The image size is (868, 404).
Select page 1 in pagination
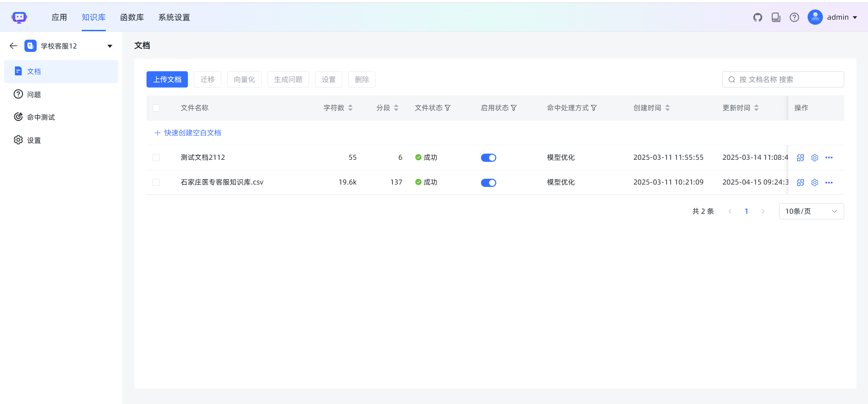pos(746,211)
